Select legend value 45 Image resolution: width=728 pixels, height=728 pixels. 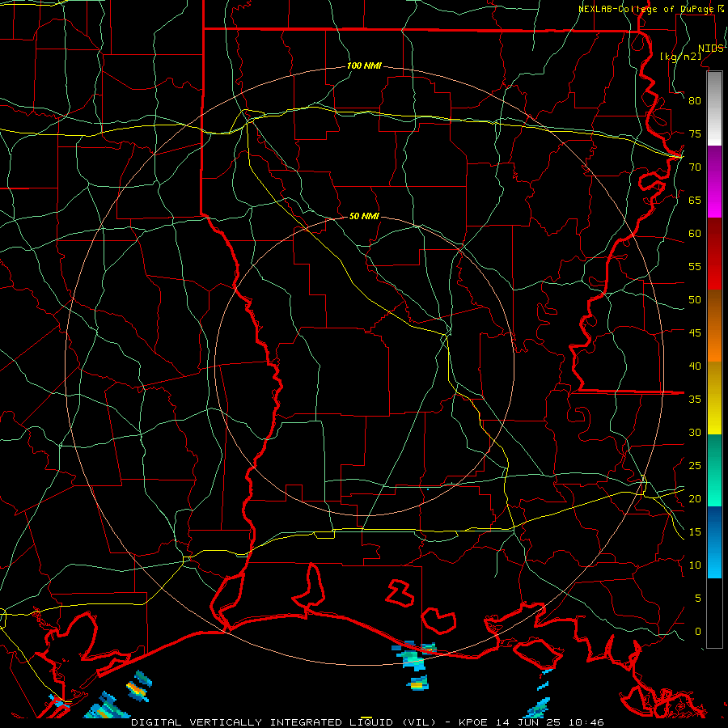[695, 333]
